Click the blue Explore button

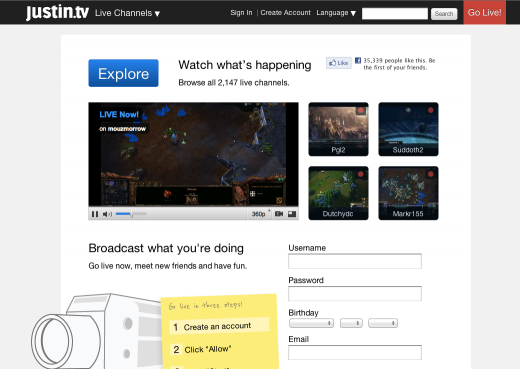(123, 73)
